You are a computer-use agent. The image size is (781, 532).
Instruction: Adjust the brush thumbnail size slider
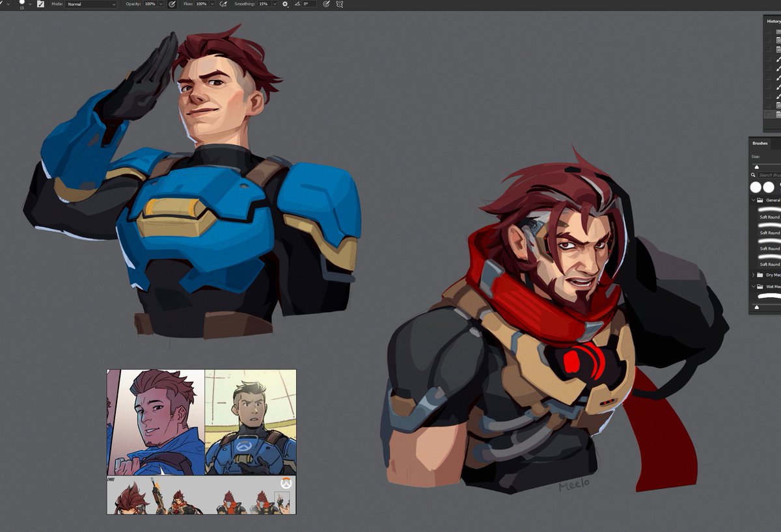pos(757,306)
